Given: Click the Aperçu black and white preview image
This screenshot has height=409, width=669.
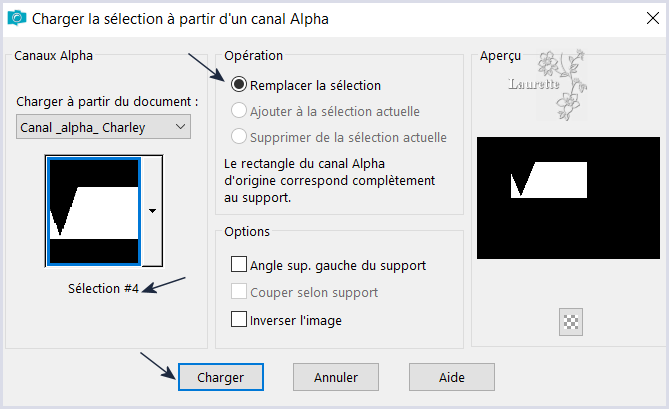Looking at the screenshot, I should (x=568, y=198).
